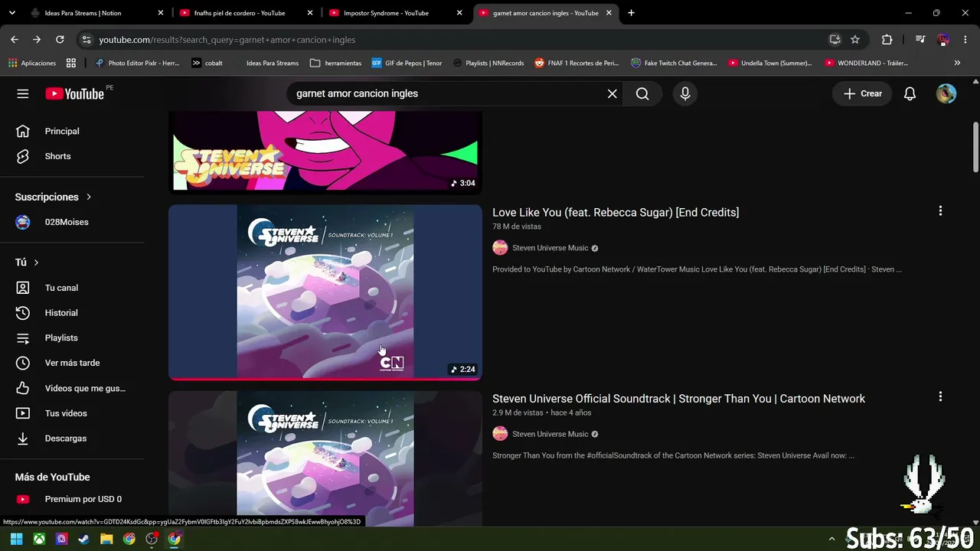
Task: Open the Xbox app from the taskbar
Action: pyautogui.click(x=39, y=539)
